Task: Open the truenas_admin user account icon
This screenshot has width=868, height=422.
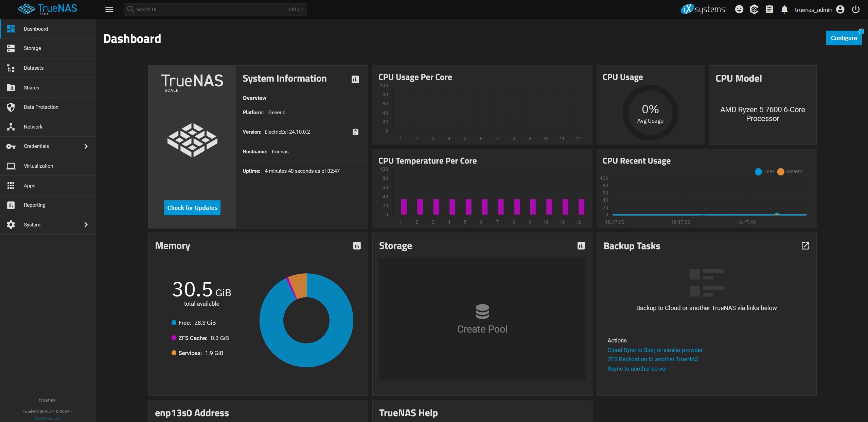Action: [840, 10]
